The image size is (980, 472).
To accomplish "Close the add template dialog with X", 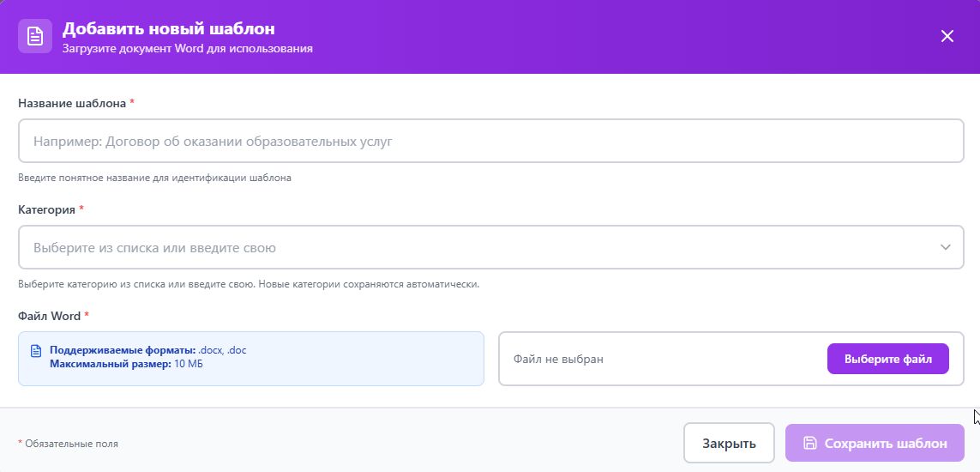I will point(947,36).
